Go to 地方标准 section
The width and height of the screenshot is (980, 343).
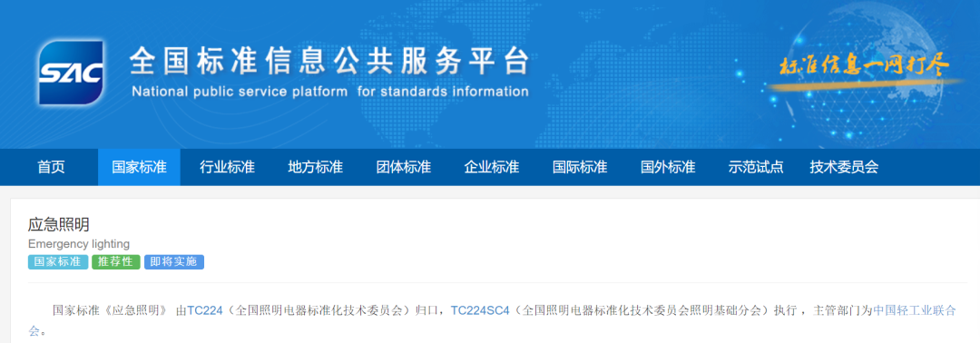pos(316,168)
